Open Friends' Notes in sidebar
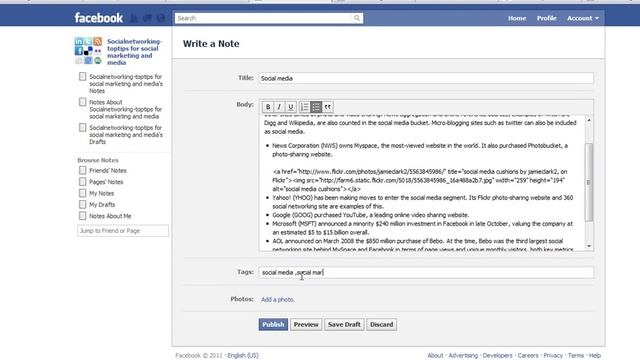Viewport: 640px width, 360px height. coord(108,171)
